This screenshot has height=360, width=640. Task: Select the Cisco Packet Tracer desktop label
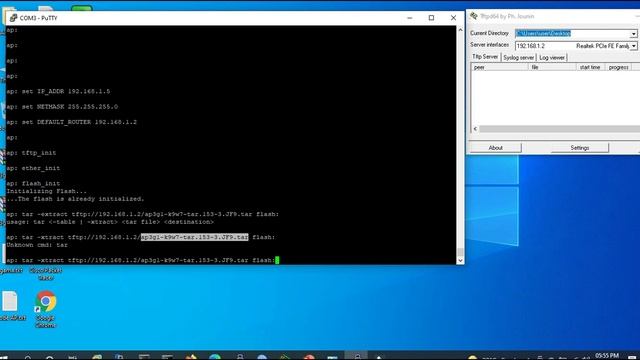click(x=46, y=273)
